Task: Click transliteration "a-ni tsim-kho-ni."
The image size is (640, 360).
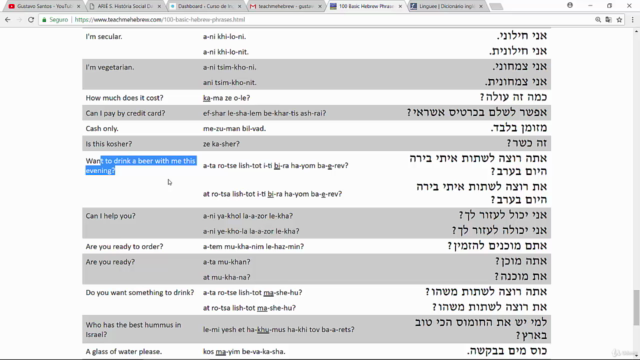Action: [x=229, y=67]
